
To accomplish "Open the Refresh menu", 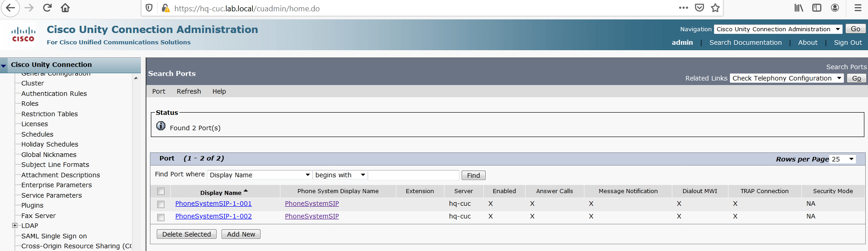I will [189, 91].
